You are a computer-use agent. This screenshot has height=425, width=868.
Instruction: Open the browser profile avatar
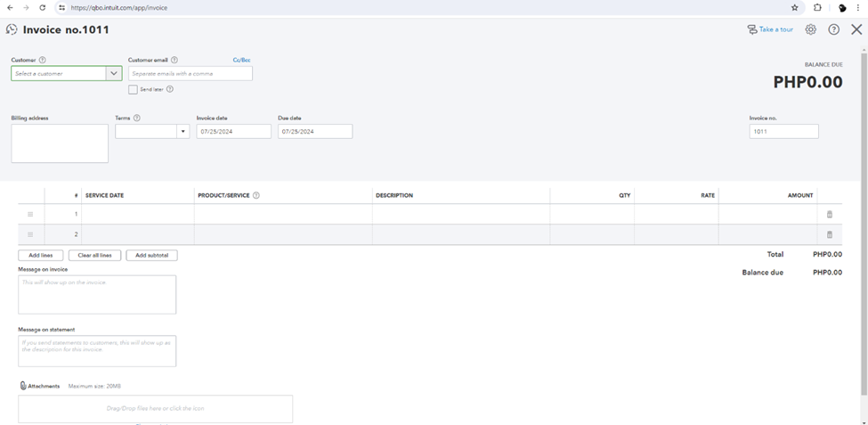click(842, 8)
